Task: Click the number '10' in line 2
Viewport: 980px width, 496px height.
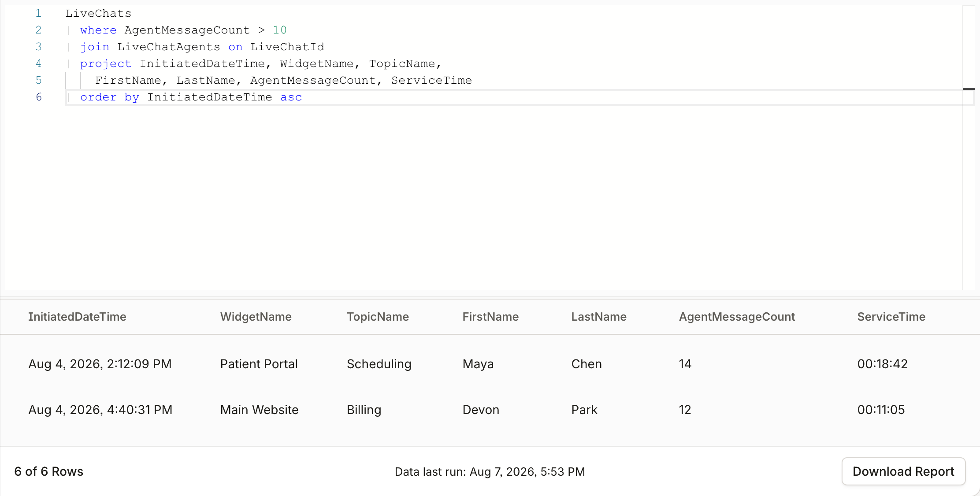Action: click(280, 30)
